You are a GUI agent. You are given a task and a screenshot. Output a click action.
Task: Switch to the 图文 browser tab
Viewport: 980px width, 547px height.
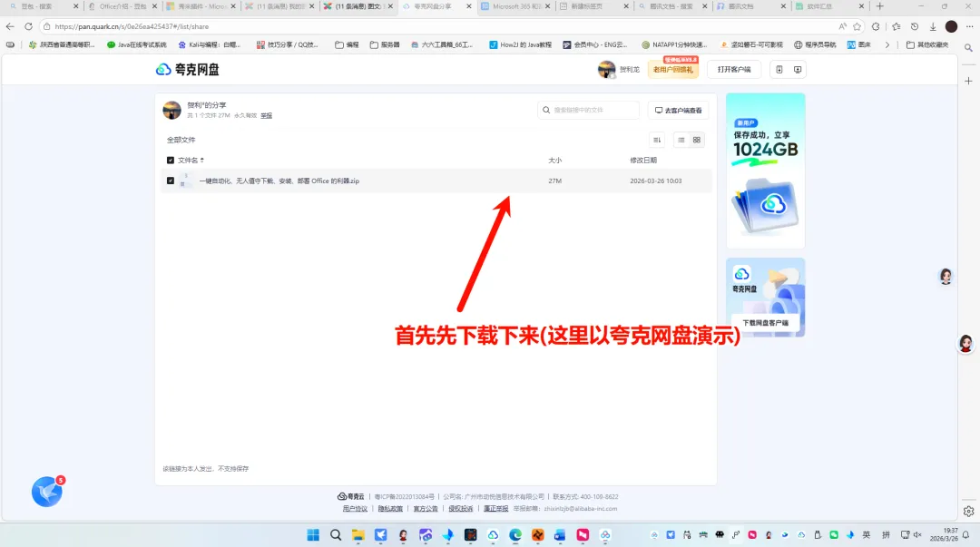pos(358,6)
